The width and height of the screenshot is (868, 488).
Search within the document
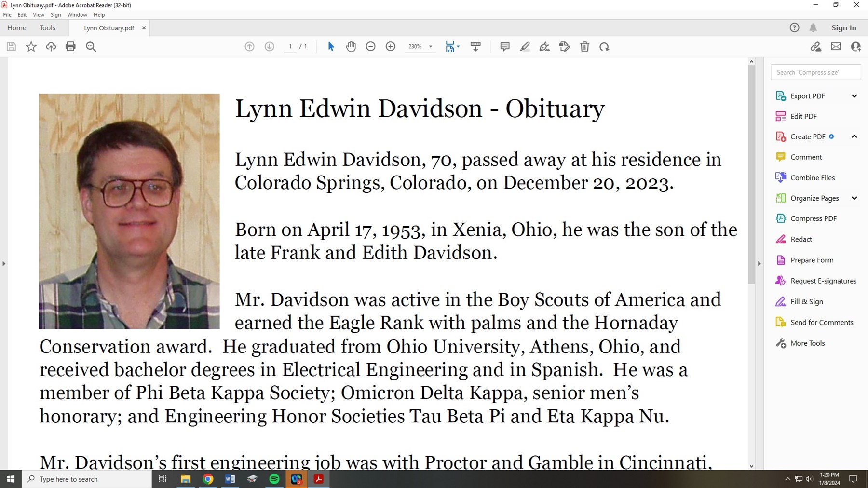tap(91, 46)
